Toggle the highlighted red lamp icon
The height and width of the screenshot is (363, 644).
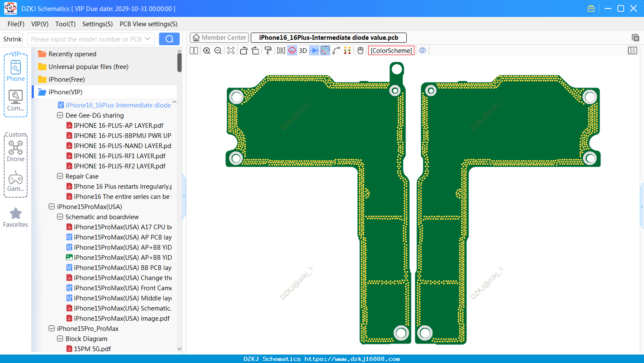click(292, 50)
